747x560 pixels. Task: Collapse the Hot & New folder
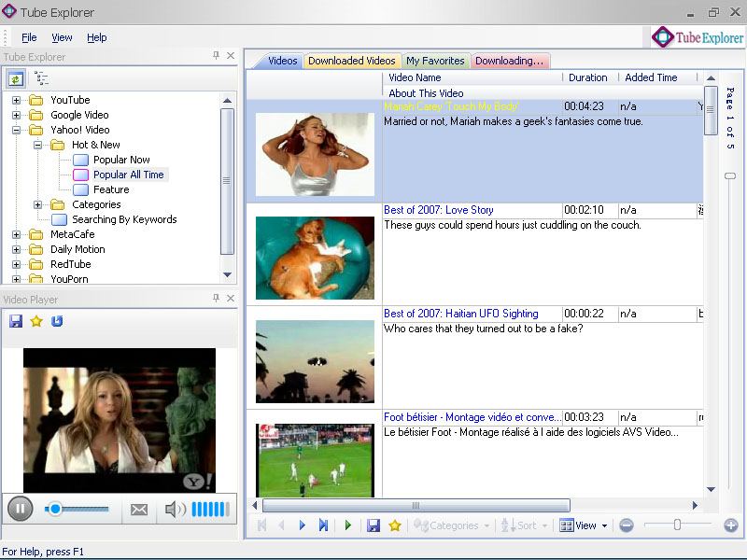click(x=37, y=145)
